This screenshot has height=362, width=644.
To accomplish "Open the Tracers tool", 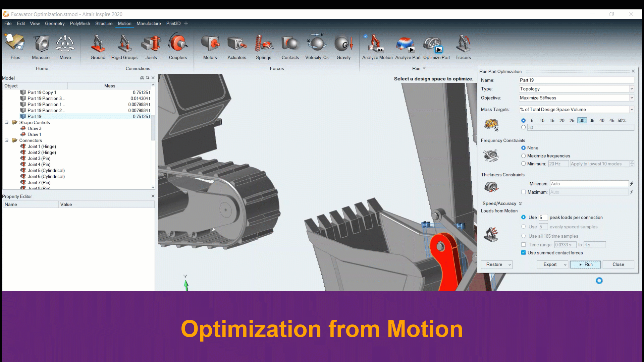I will click(x=463, y=44).
